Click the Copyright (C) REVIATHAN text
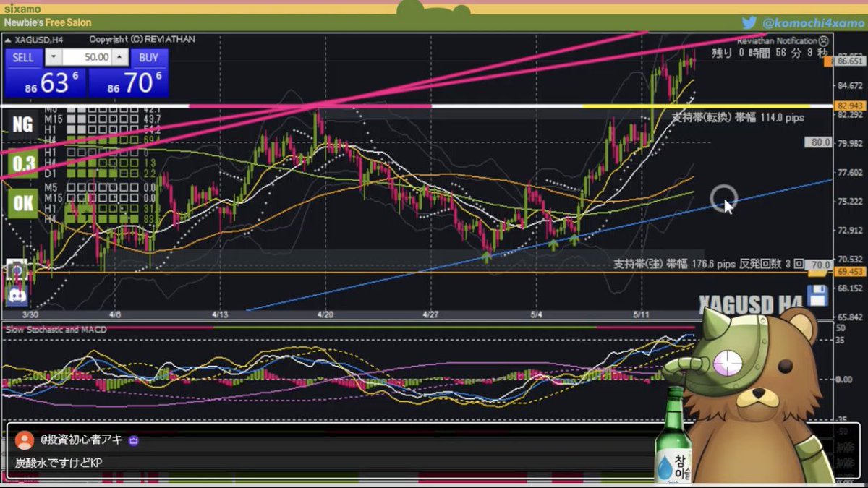 click(142, 39)
